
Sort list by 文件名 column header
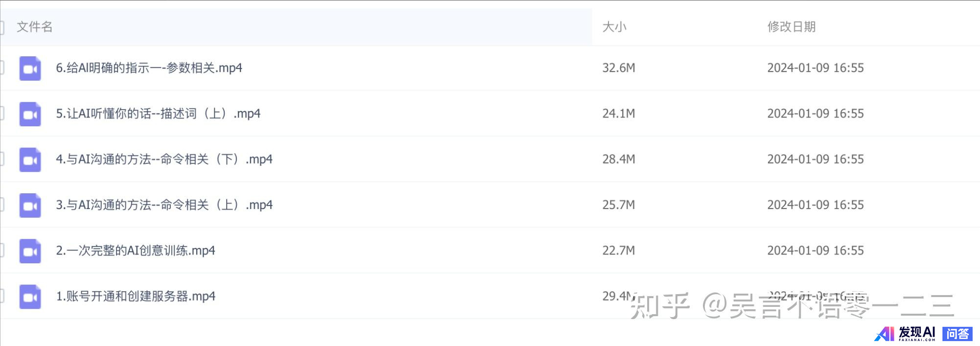click(x=34, y=27)
